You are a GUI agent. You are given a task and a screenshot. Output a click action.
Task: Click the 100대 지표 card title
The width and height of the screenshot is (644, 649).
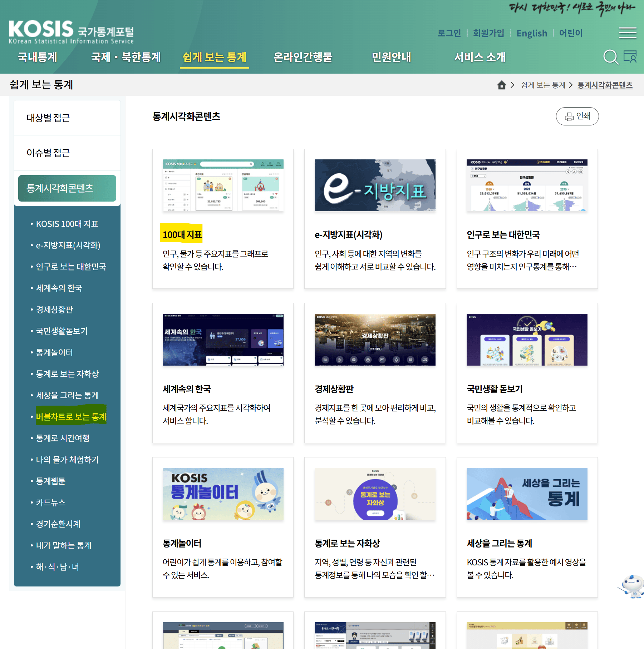click(x=182, y=235)
